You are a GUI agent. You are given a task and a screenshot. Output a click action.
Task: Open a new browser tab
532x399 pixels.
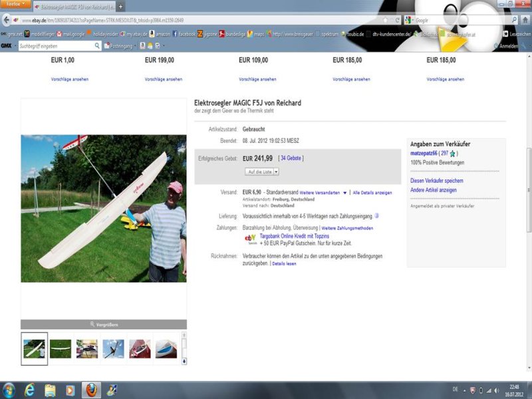[120, 7]
